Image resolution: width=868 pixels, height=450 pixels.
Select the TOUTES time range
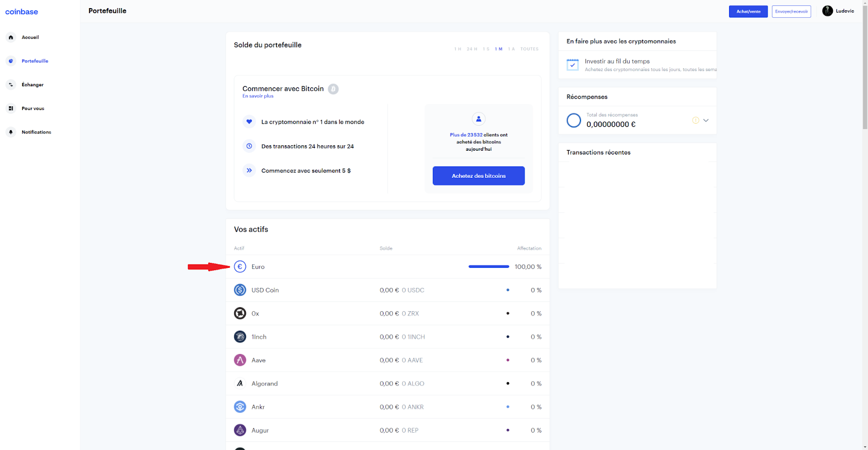[529, 49]
